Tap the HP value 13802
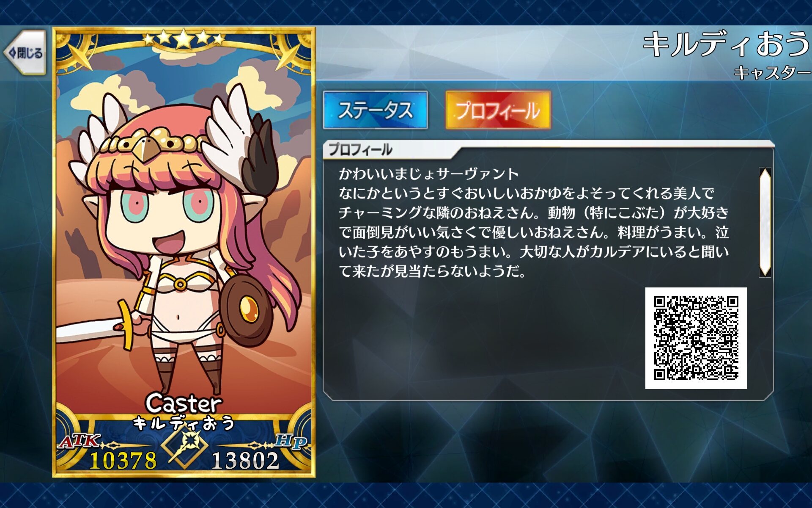812x508 pixels. pyautogui.click(x=245, y=461)
